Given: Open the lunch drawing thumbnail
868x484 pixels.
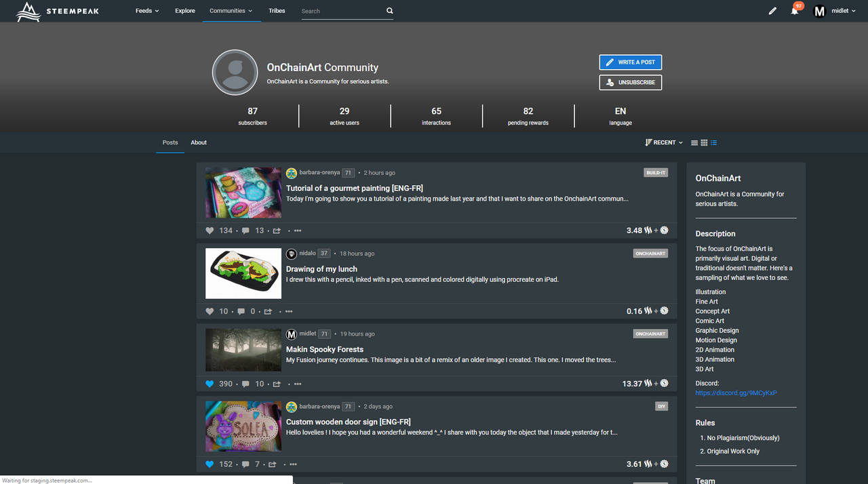Looking at the screenshot, I should coord(243,273).
